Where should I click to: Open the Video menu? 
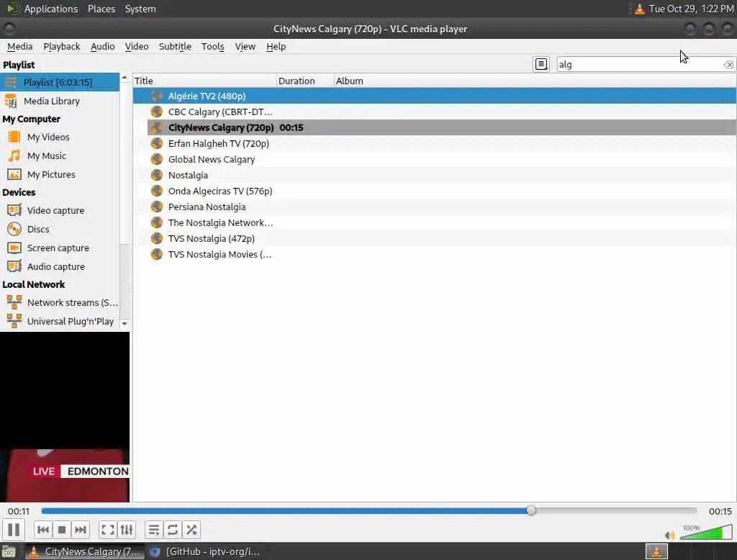click(136, 47)
